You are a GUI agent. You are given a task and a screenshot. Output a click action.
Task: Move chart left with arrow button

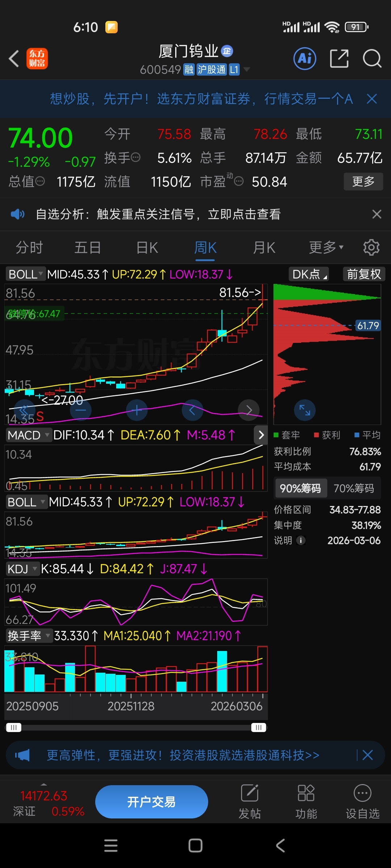tap(192, 410)
